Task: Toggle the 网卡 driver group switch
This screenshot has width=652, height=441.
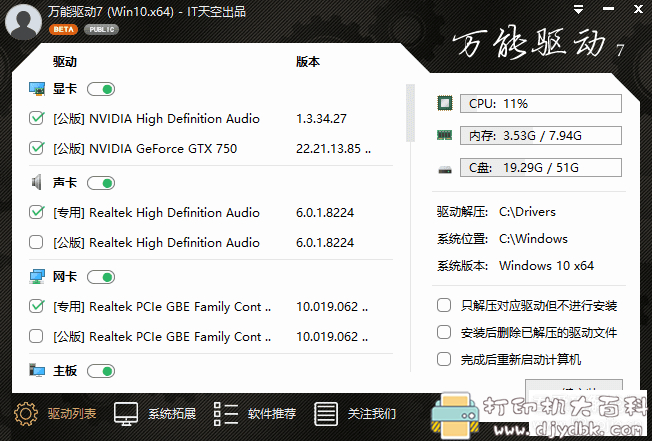Action: point(101,277)
